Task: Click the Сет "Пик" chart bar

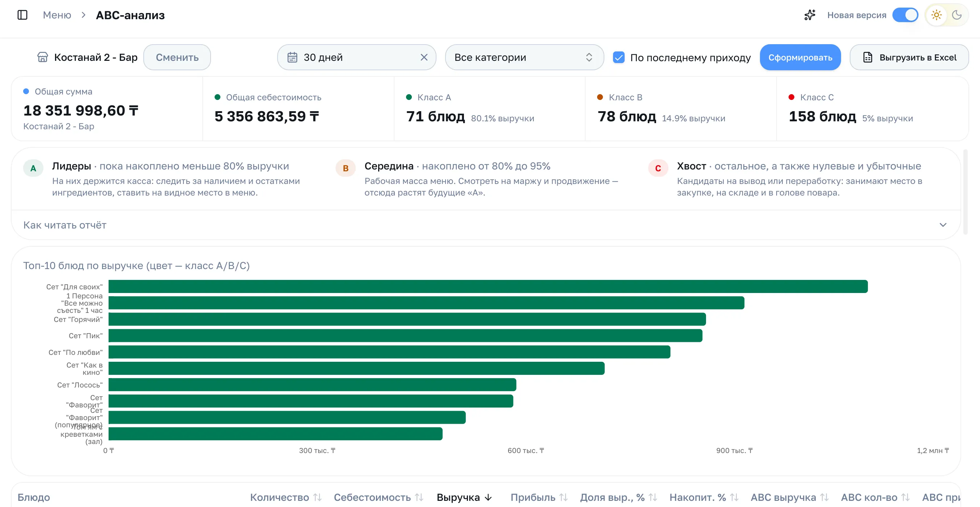Action: pos(406,336)
